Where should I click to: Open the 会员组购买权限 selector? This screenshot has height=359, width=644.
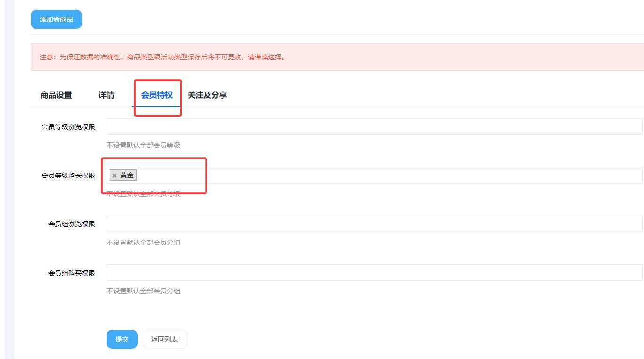375,272
